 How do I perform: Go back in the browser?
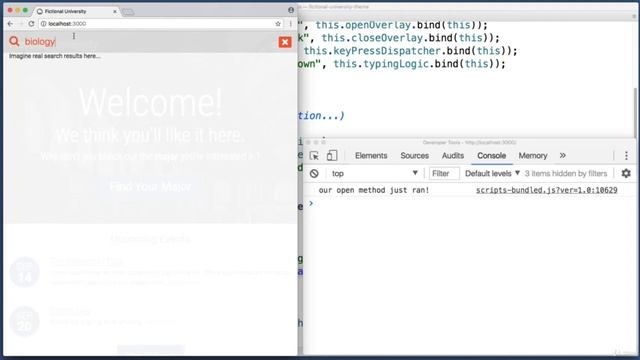(10, 24)
